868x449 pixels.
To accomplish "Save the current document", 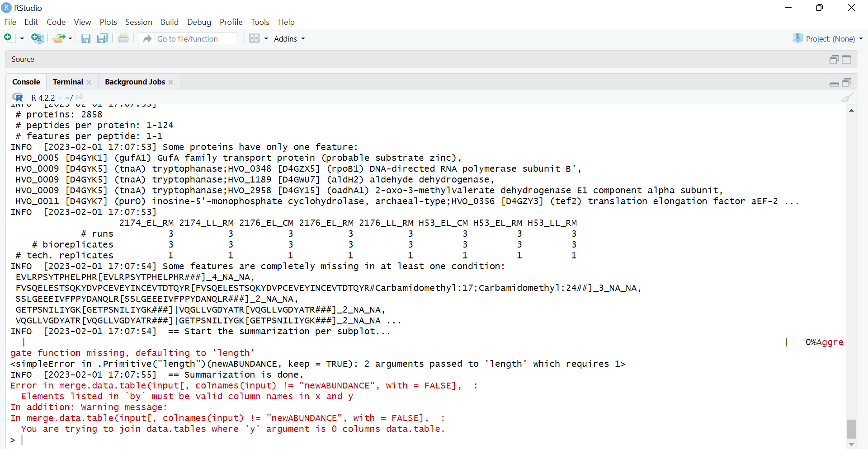I will [86, 38].
